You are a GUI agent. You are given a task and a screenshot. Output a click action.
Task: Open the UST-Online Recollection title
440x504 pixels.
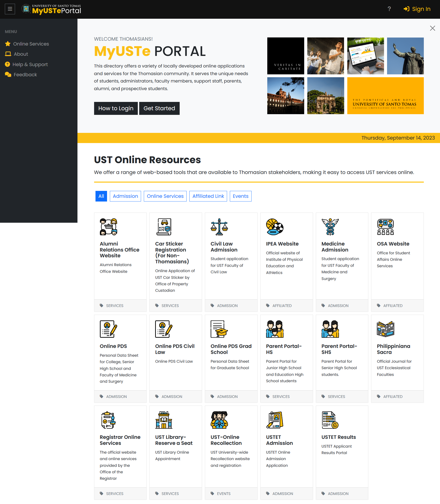pyautogui.click(x=226, y=440)
